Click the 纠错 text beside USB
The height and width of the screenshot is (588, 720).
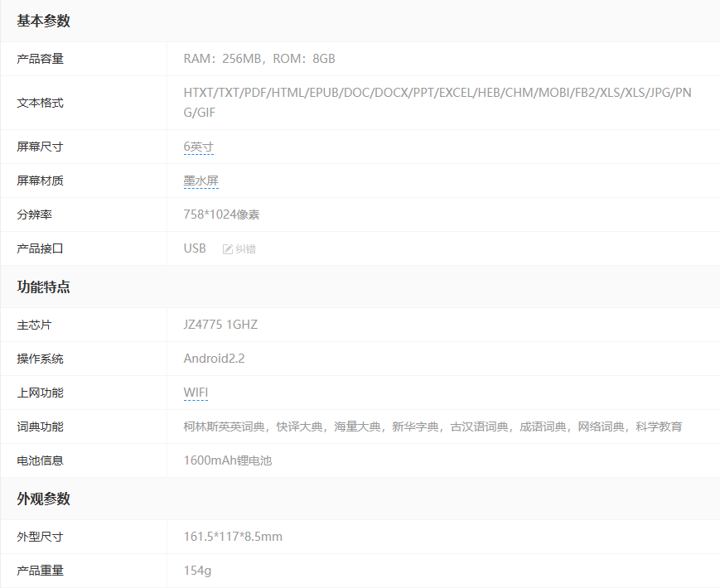click(245, 248)
